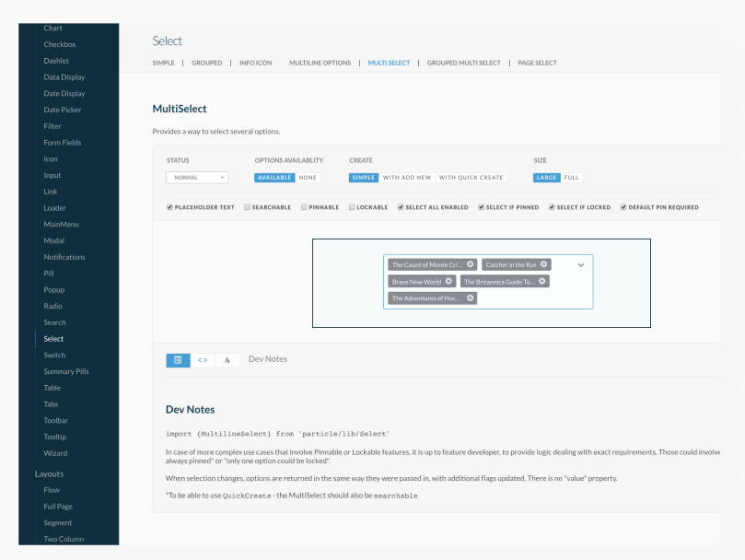Open the Dev Notes document icon tab

pyautogui.click(x=179, y=360)
